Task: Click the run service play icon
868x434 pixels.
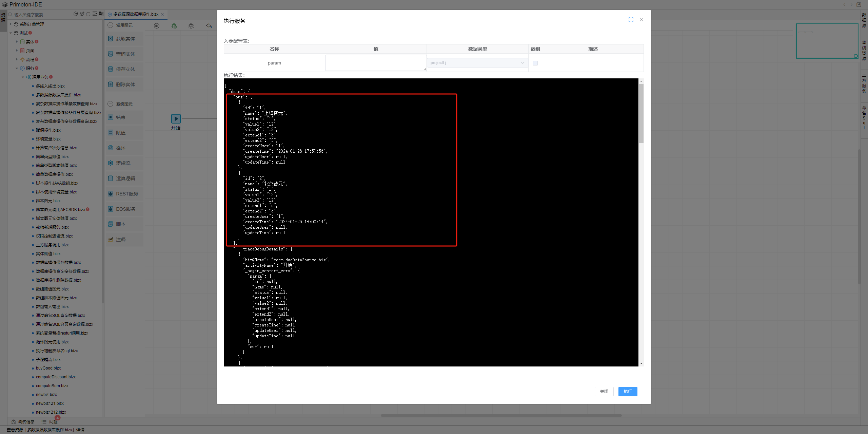Action: coord(157,26)
